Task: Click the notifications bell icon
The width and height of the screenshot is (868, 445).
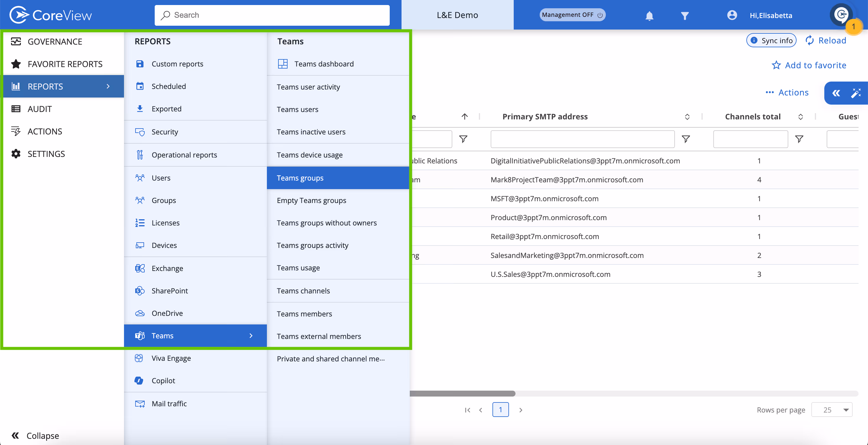Action: click(x=649, y=15)
